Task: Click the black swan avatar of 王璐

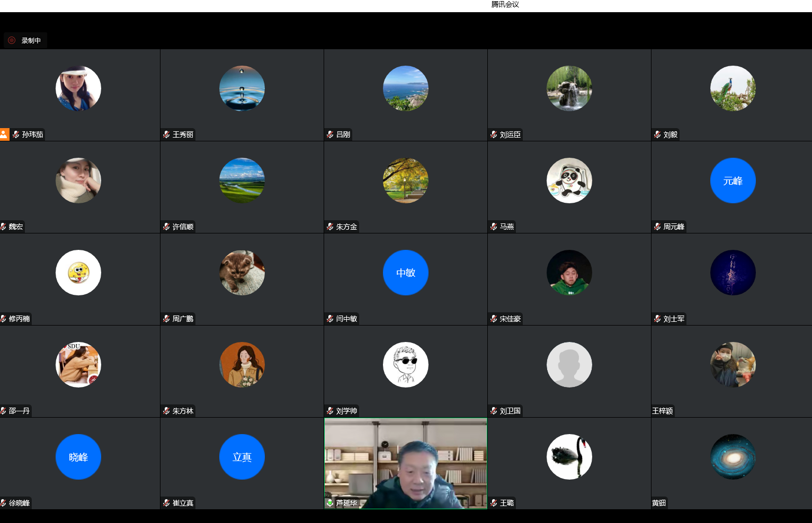Action: coord(569,457)
